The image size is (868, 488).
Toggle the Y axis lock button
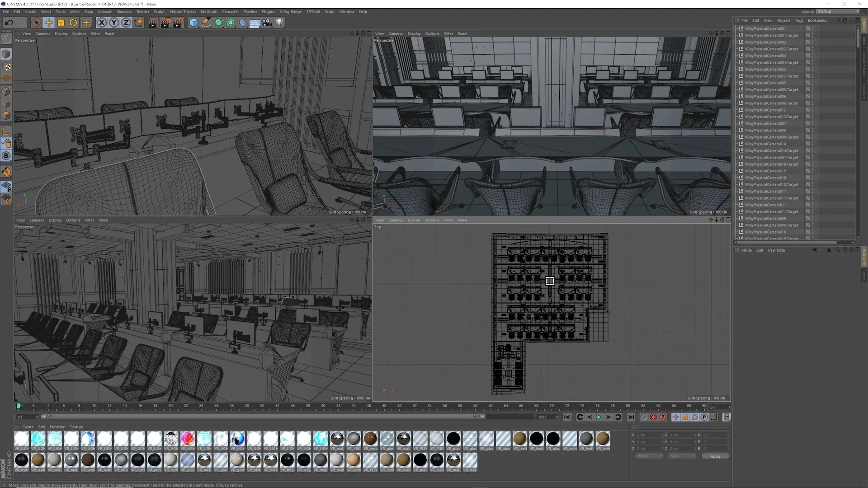[x=114, y=23]
